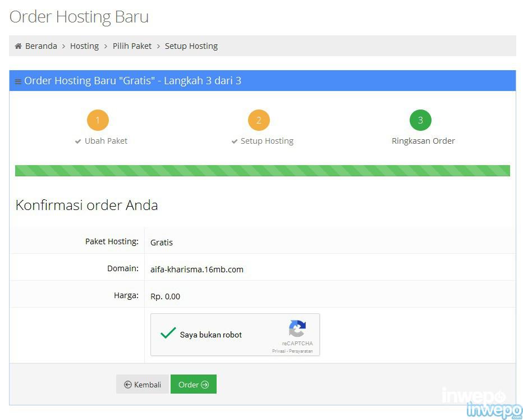Image resolution: width=523 pixels, height=420 pixels.
Task: Select the Setup Hosting breadcrumb
Action: 191,46
